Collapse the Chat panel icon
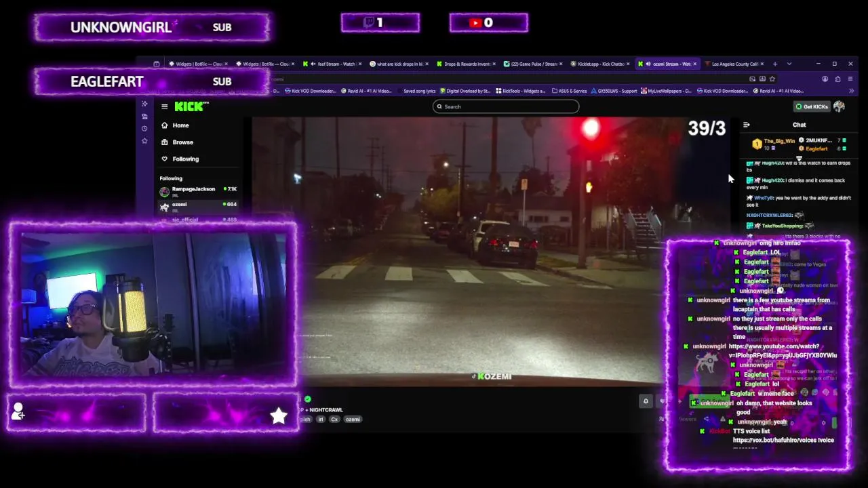The width and height of the screenshot is (868, 488). click(x=746, y=125)
